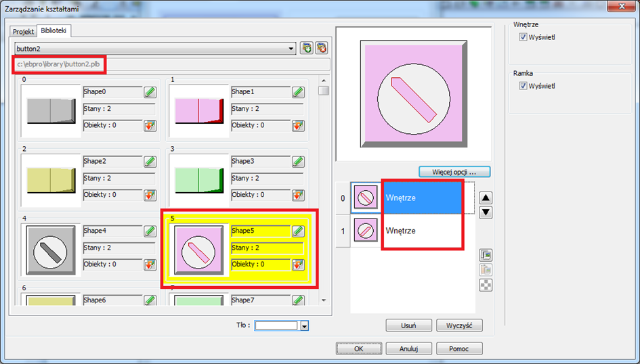Click the import objects icon for Shape5
Viewport: 640px width, 364px height.
tap(299, 265)
